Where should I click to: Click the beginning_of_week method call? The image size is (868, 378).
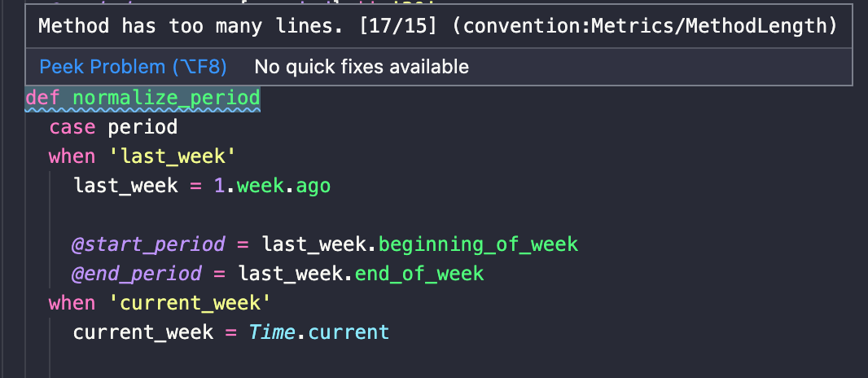(479, 244)
